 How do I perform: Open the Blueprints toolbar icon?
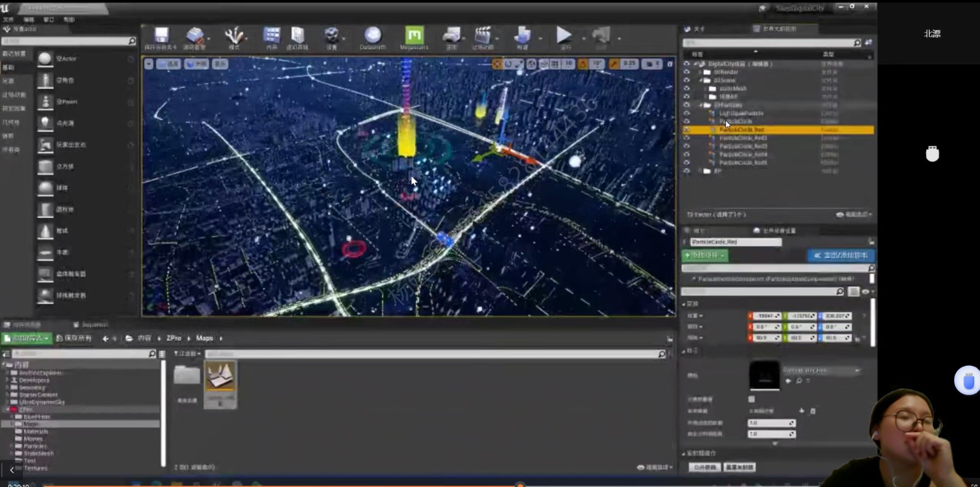(x=451, y=36)
